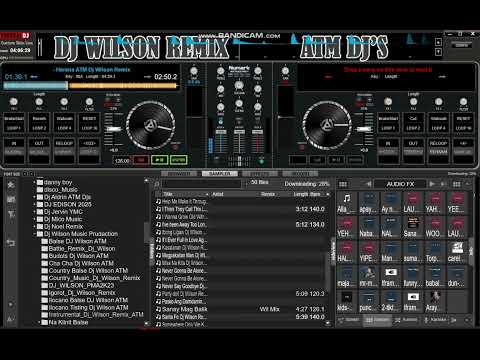
Task: Trigger the 'carel' sampler pad
Action: point(457,252)
